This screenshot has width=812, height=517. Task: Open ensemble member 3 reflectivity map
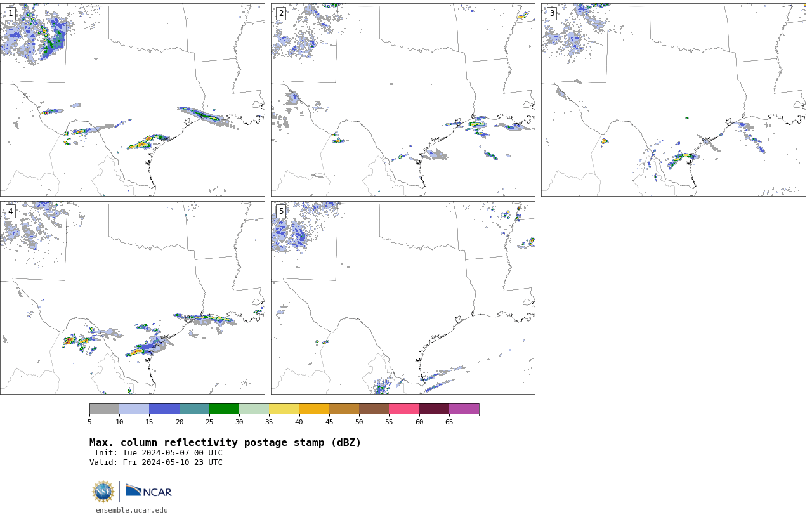(673, 100)
